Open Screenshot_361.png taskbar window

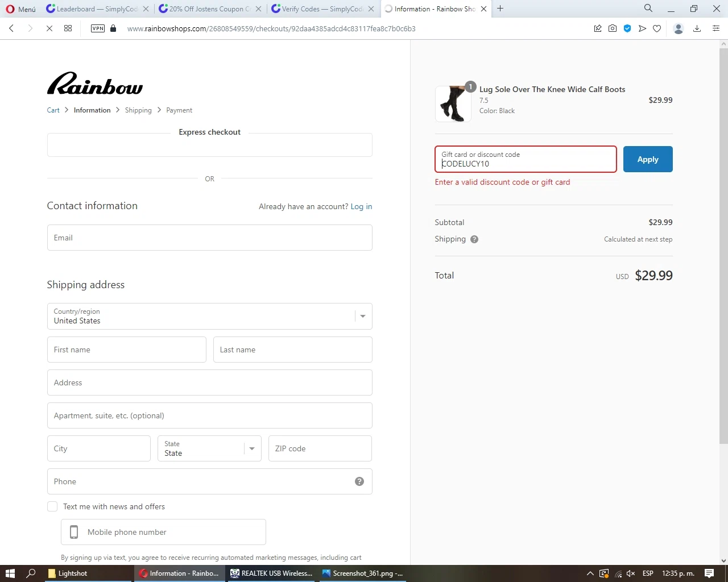point(363,573)
